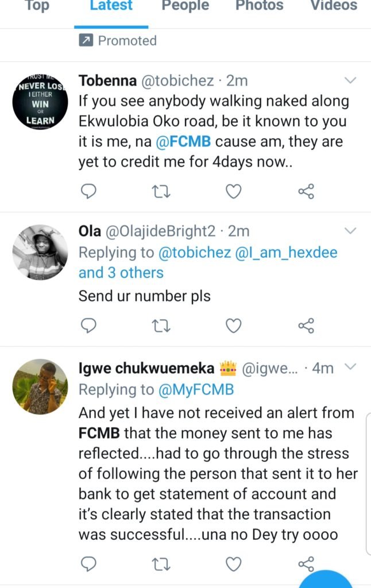
Task: Reply to Tobenna's tweet
Action: tap(88, 191)
